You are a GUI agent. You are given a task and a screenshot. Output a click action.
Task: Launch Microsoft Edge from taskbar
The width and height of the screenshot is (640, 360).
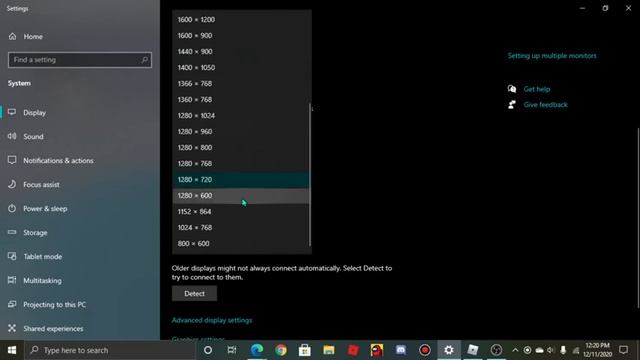(x=257, y=350)
